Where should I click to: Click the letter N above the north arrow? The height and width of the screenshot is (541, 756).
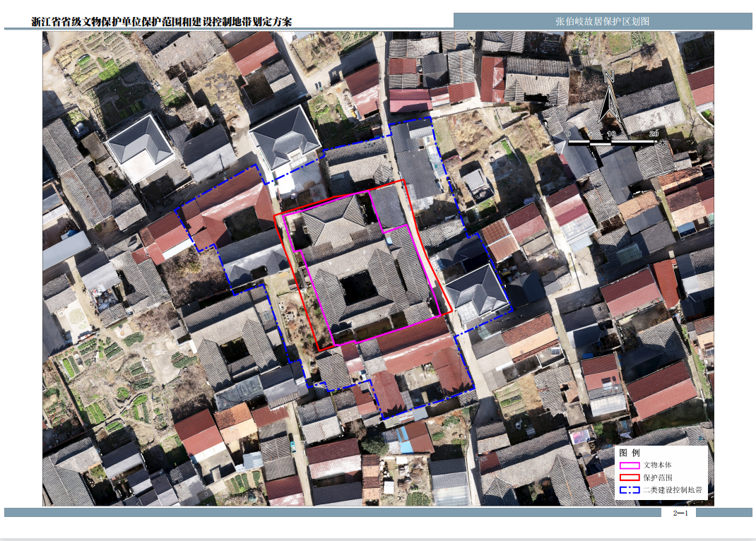pyautogui.click(x=609, y=76)
